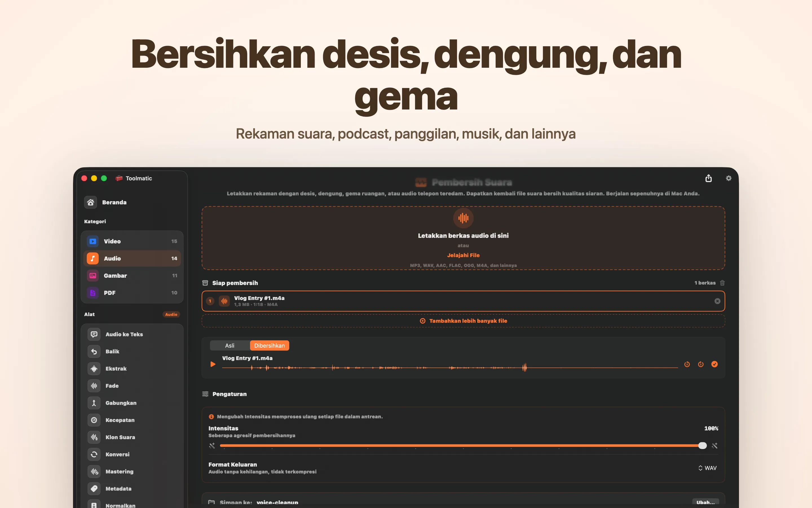Image resolution: width=812 pixels, height=508 pixels.
Task: Open the Klon Suara tool
Action: (132, 437)
